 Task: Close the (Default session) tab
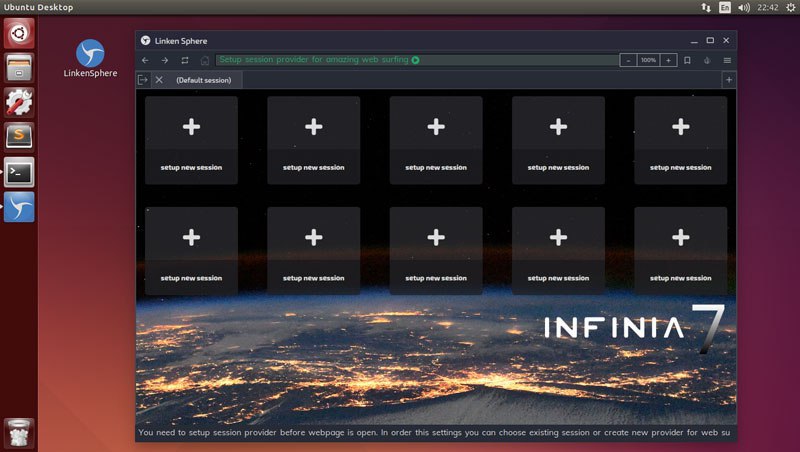pos(160,80)
